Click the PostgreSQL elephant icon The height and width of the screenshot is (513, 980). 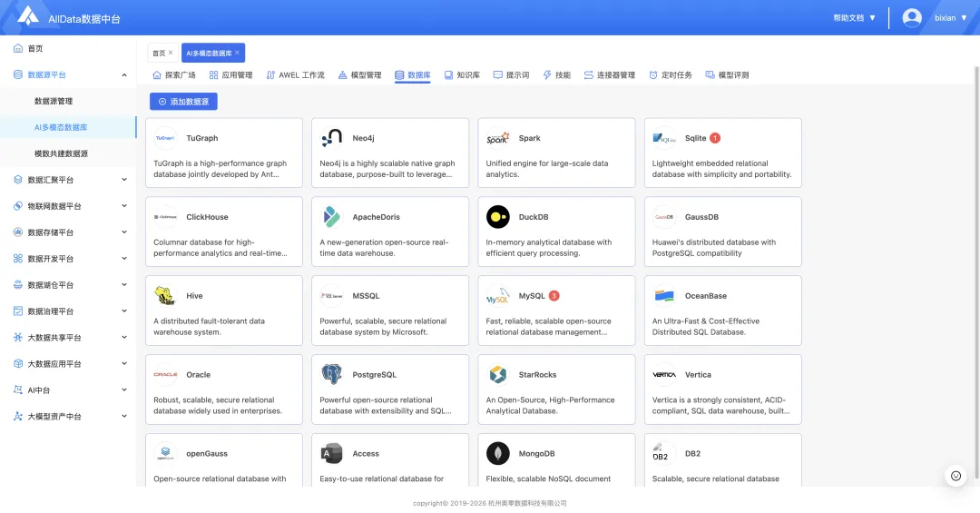coord(331,375)
